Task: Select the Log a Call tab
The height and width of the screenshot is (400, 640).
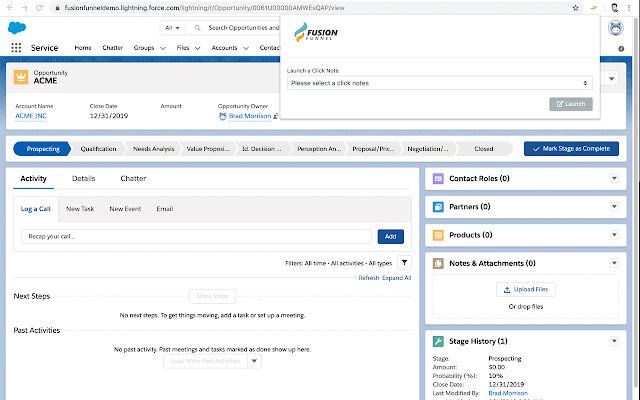Action: (x=36, y=209)
